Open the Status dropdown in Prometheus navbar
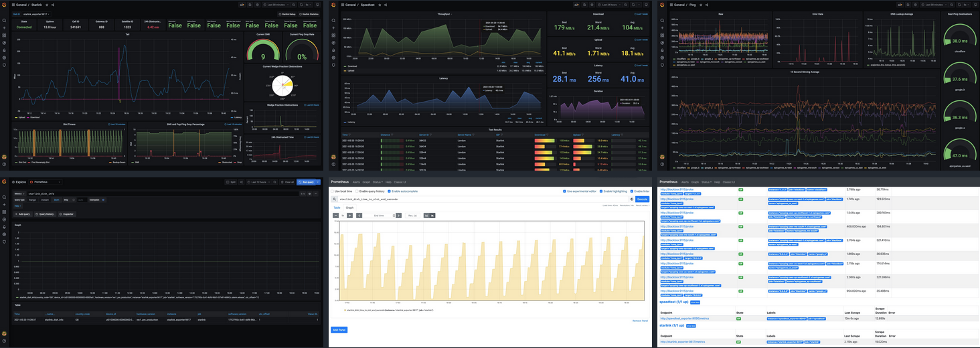The width and height of the screenshot is (980, 348). [x=378, y=182]
